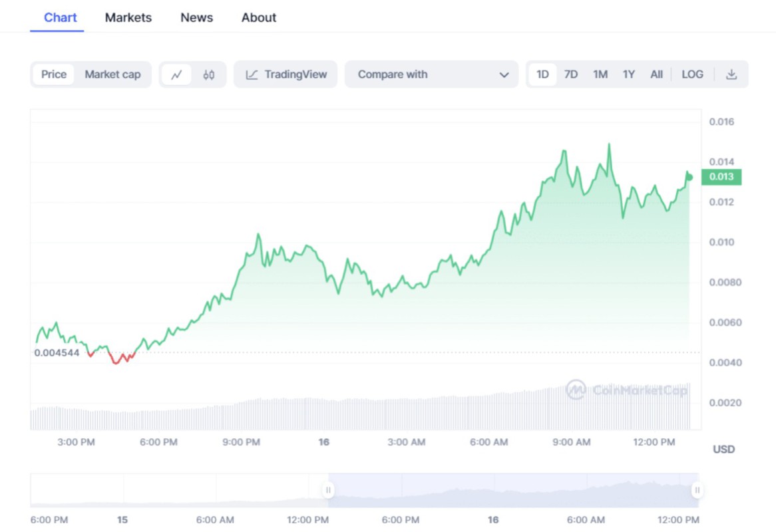Image resolution: width=776 pixels, height=532 pixels.
Task: Toggle the Price display mode
Action: coord(53,74)
